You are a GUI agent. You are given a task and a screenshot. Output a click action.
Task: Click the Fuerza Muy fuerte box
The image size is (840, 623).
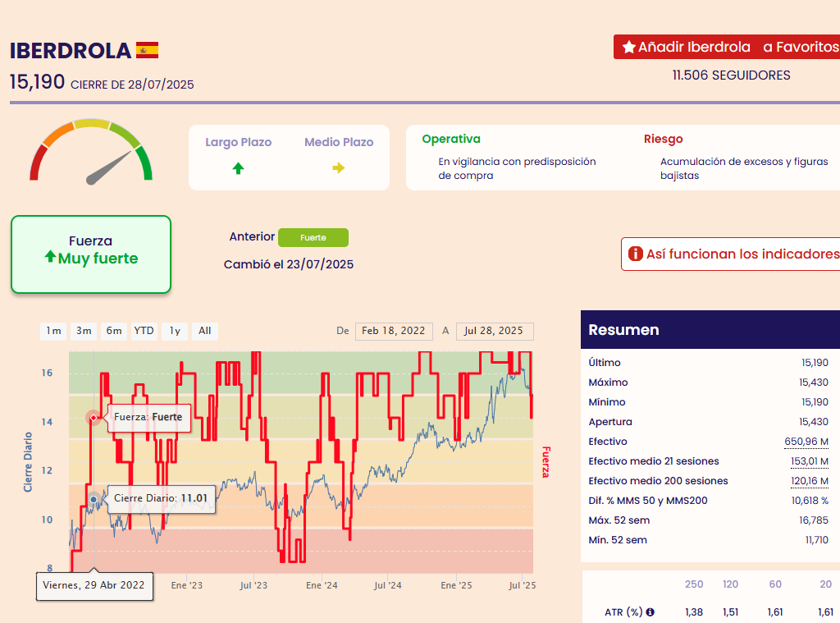click(91, 254)
